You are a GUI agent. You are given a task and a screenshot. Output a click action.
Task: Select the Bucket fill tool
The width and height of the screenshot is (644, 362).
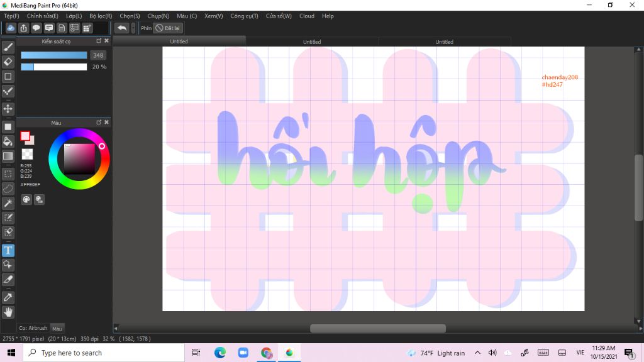coord(8,141)
